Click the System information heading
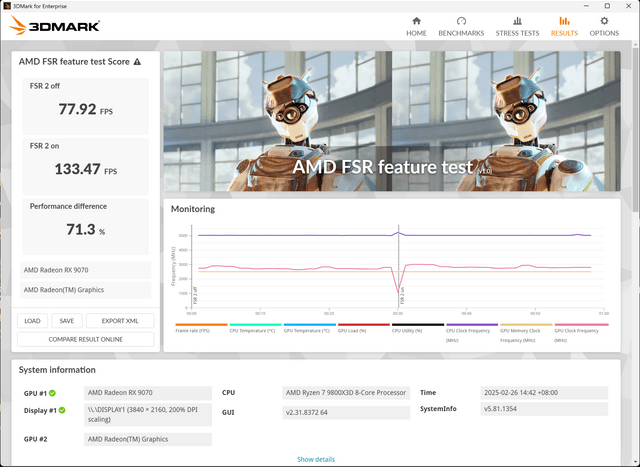Viewport: 640px width, 467px height. tap(57, 370)
